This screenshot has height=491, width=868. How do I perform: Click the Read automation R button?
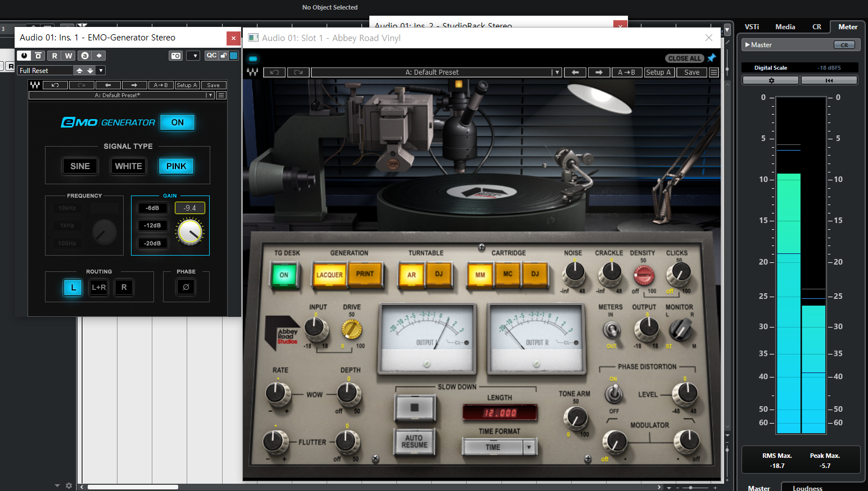coord(55,56)
